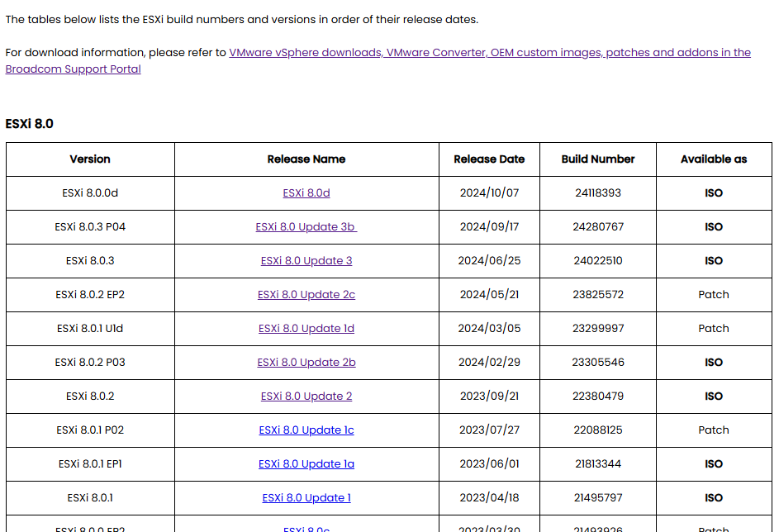Click release date 2024/10/07
The width and height of the screenshot is (779, 532).
[x=489, y=193]
